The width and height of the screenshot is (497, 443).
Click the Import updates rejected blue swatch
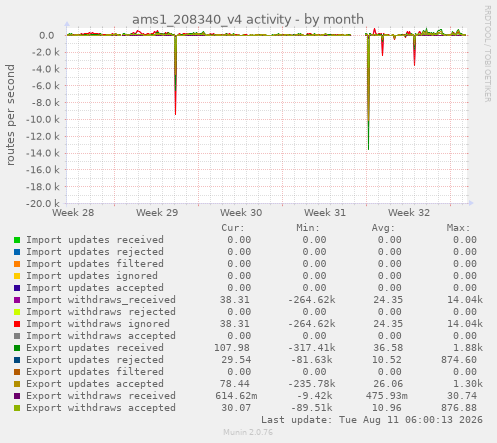point(17,252)
